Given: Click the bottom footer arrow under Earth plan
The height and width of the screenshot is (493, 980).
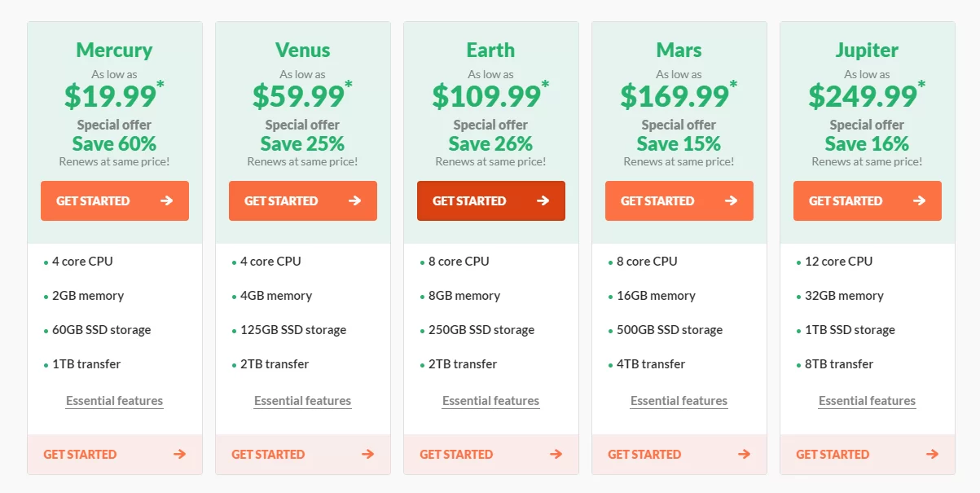Looking at the screenshot, I should point(556,455).
